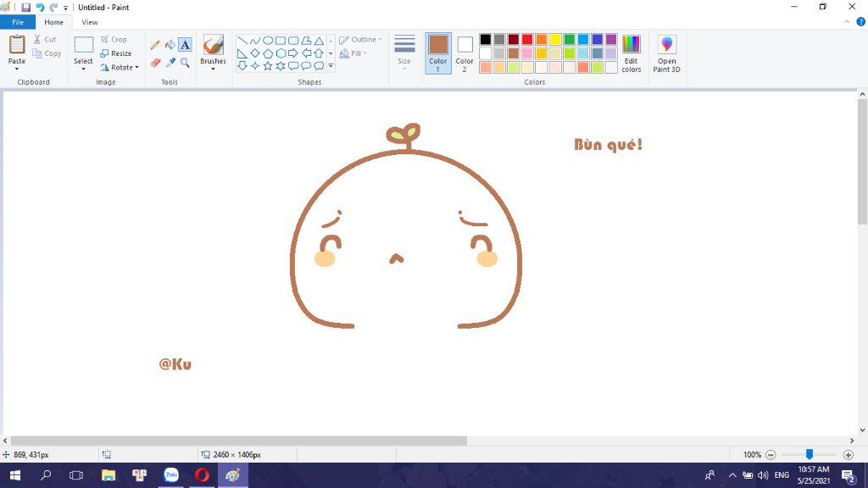Select the Oval shape
Viewport: 868px width, 488px height.
tap(268, 41)
